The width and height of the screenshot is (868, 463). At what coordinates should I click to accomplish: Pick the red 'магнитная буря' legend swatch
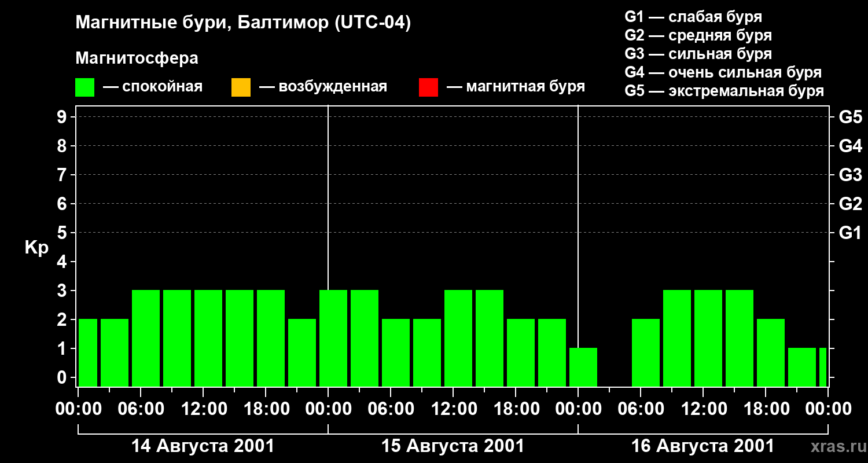click(428, 87)
